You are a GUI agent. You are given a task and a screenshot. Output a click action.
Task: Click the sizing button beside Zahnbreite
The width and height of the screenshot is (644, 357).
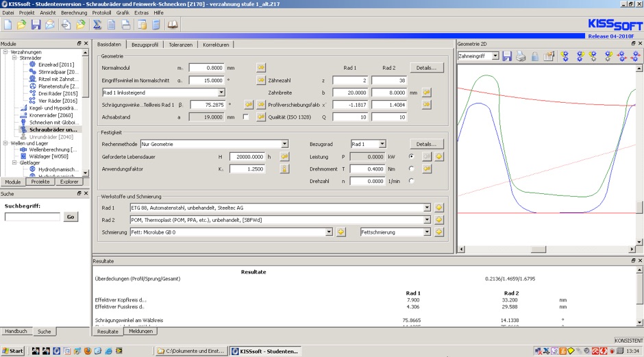pyautogui.click(x=427, y=93)
